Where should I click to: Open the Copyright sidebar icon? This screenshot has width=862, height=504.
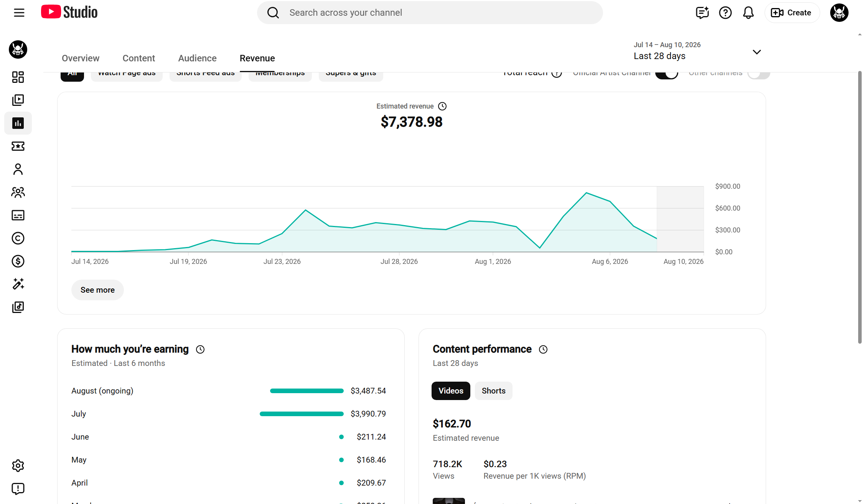[18, 238]
